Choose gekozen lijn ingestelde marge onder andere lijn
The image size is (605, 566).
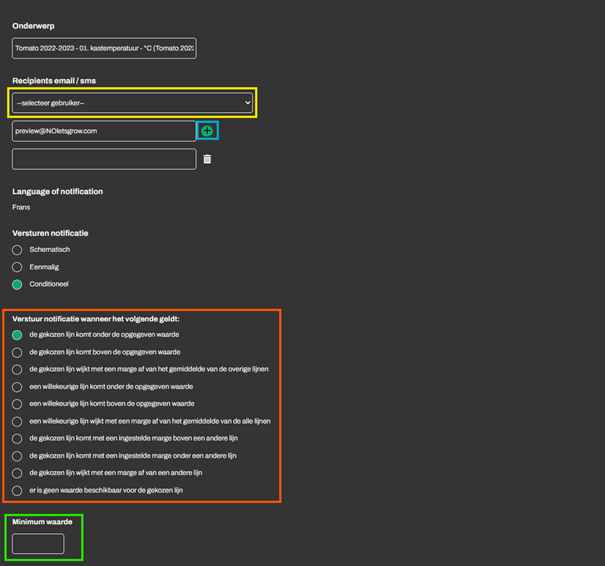point(17,456)
